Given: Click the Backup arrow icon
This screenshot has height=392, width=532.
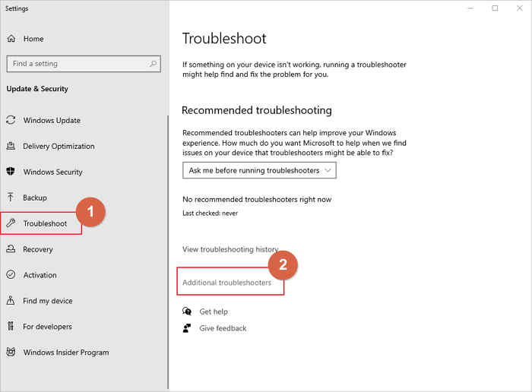Looking at the screenshot, I should click(x=11, y=198).
